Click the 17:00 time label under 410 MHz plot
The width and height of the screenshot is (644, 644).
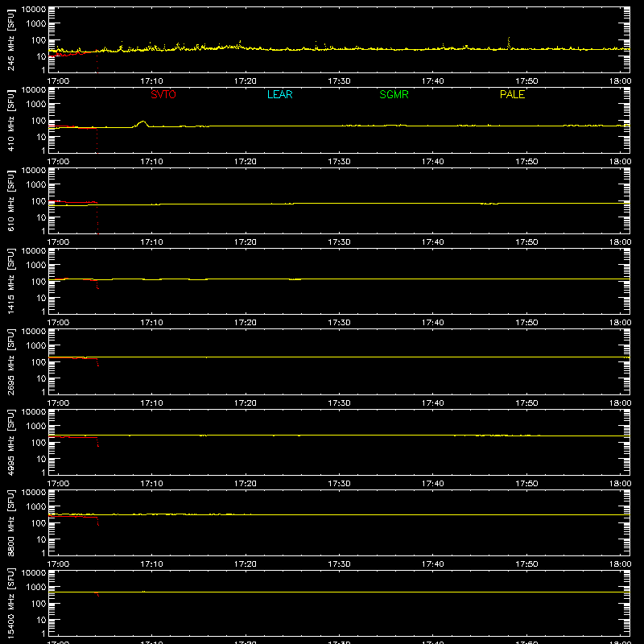pos(58,162)
